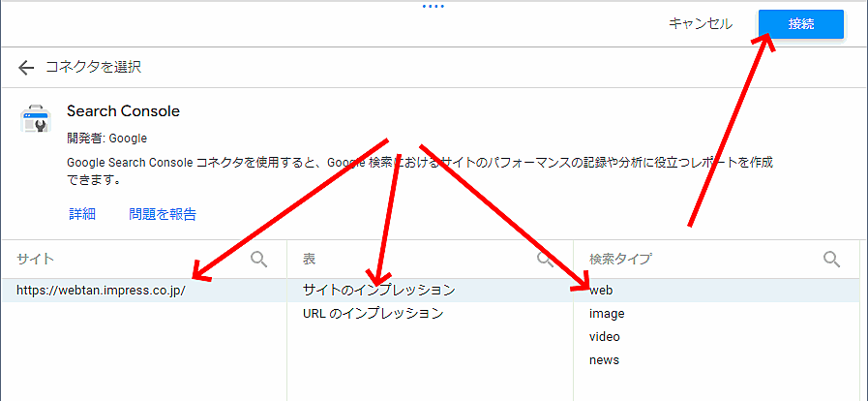Click the back arrow next to コネクタを選択

pos(26,67)
